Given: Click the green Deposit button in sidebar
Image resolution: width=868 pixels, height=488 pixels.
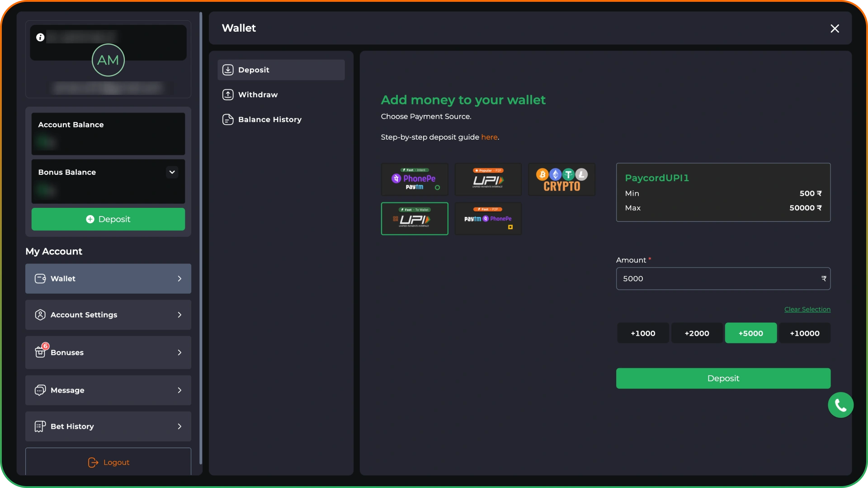Looking at the screenshot, I should click(x=108, y=219).
